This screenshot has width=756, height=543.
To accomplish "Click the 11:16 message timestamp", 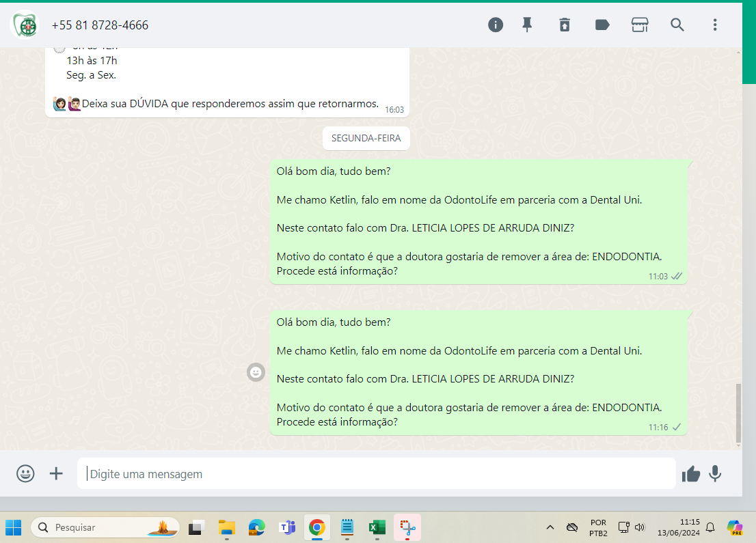I will click(x=658, y=428).
